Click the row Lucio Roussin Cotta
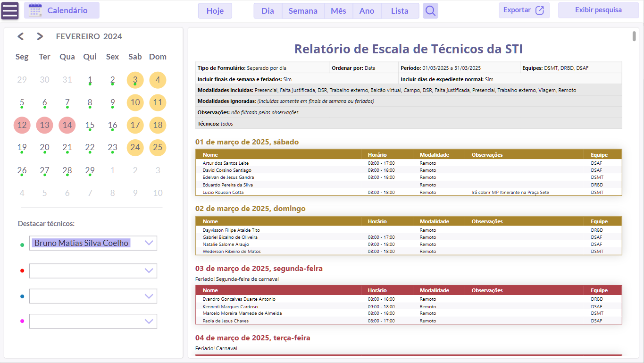The height and width of the screenshot is (363, 644). (x=409, y=192)
